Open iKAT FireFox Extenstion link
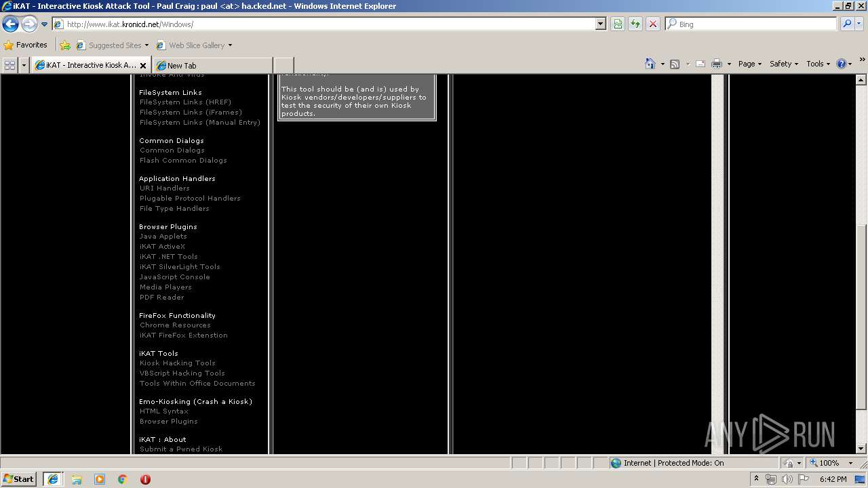The height and width of the screenshot is (488, 868). tap(184, 335)
